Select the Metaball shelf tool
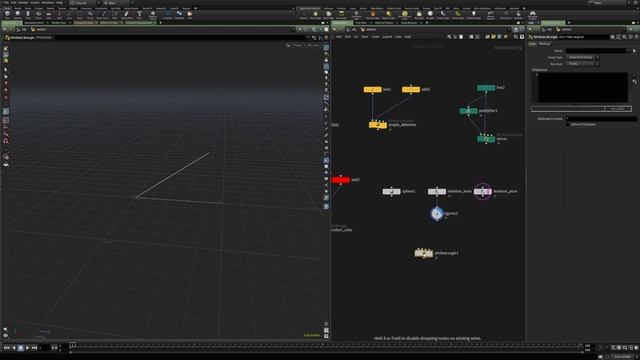The width and height of the screenshot is (640, 360). [179, 15]
